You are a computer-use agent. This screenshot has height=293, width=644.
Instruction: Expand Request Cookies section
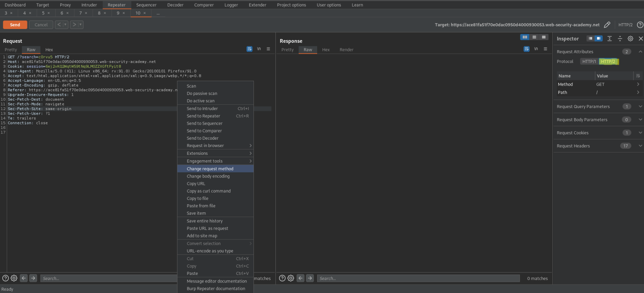[640, 132]
